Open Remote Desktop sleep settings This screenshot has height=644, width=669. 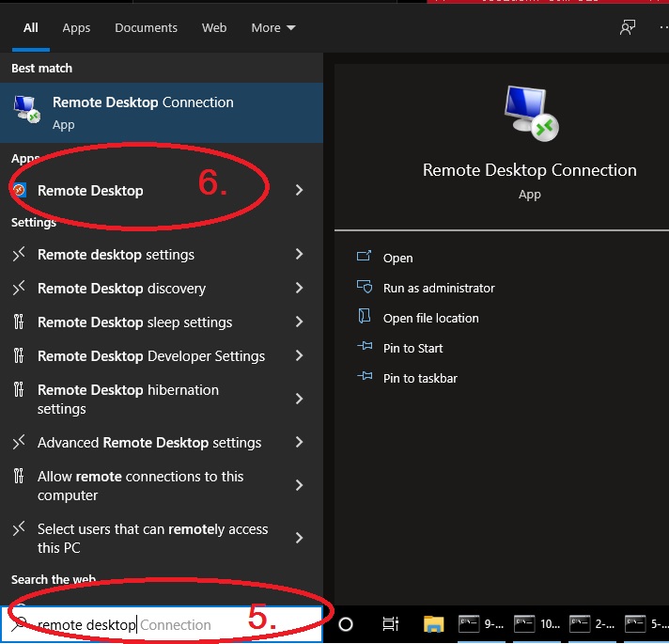click(162, 322)
